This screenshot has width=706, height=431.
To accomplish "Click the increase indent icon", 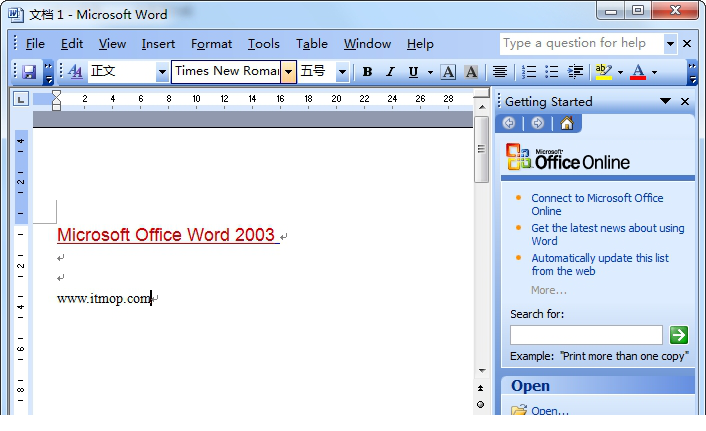I will coord(575,72).
